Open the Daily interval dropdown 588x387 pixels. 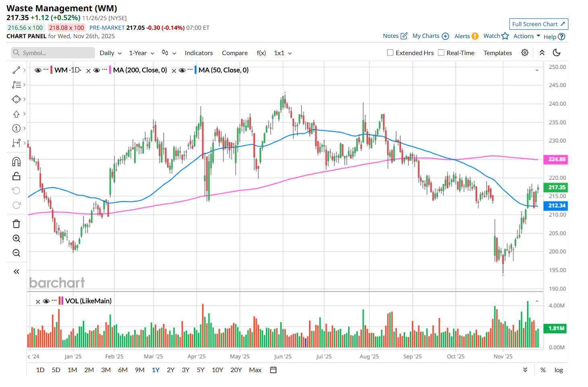(x=110, y=53)
